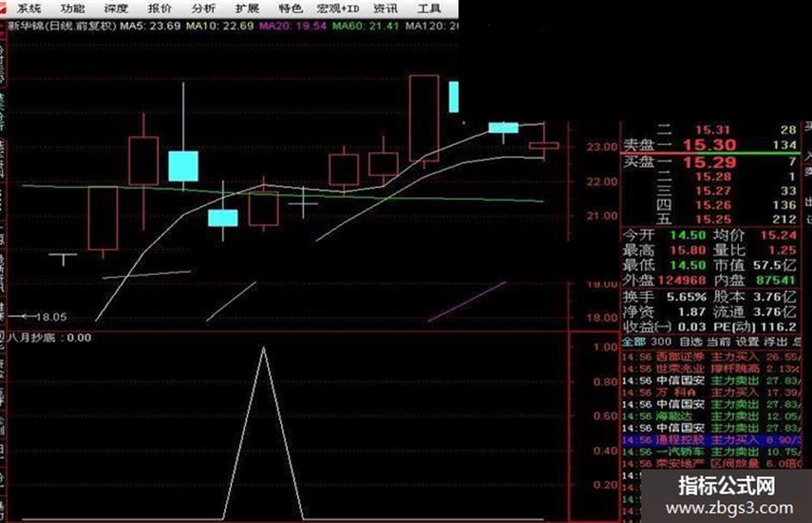812x523 pixels.
Task: Click the buy-three price 15.27
Action: click(713, 191)
